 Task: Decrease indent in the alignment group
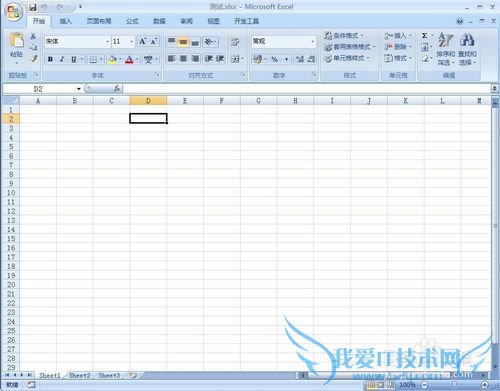(x=209, y=59)
